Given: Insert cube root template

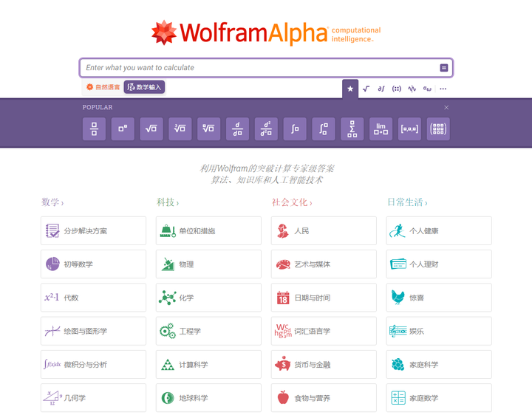Looking at the screenshot, I should 180,128.
